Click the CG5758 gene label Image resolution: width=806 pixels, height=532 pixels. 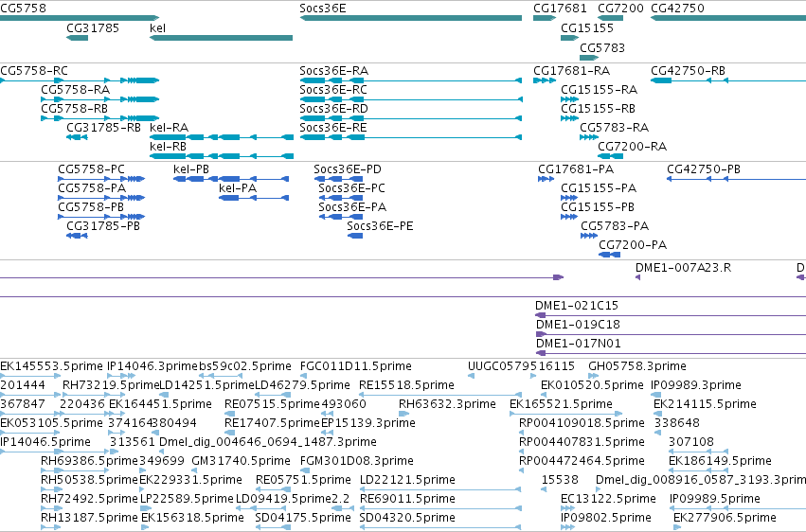click(23, 9)
